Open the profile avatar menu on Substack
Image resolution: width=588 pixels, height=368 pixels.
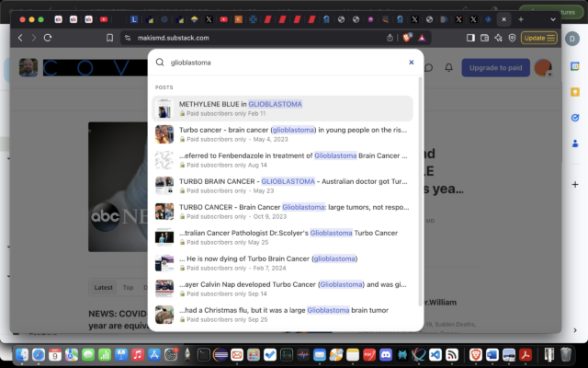click(x=543, y=68)
